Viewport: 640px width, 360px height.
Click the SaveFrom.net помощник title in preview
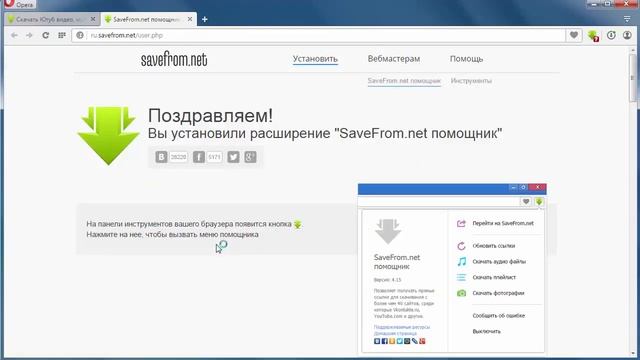click(x=397, y=262)
